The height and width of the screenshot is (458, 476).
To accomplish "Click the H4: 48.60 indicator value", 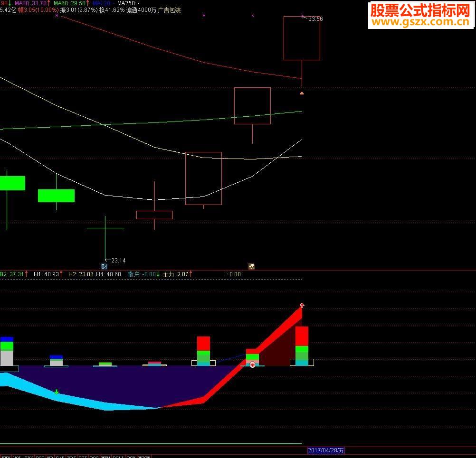I will tap(108, 274).
